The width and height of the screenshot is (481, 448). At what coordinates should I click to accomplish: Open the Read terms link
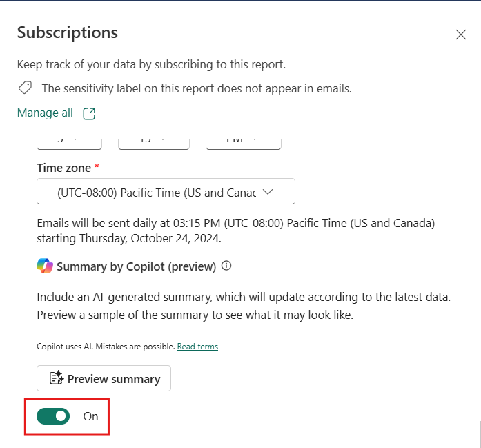[x=197, y=347]
